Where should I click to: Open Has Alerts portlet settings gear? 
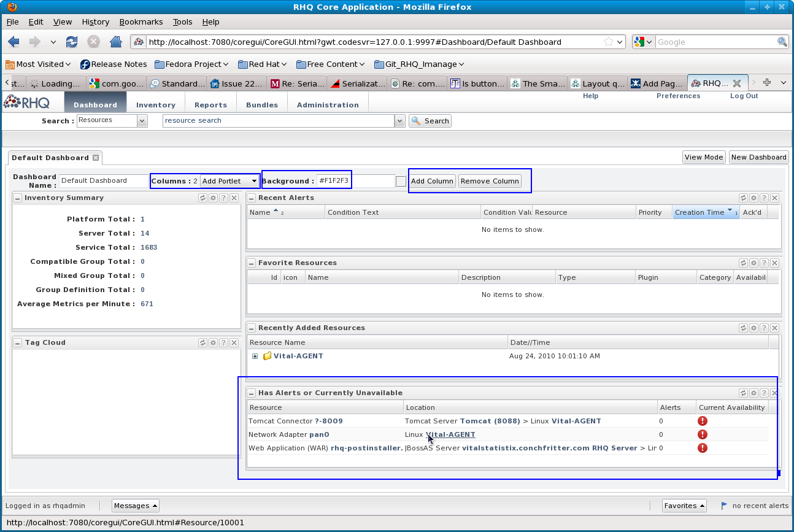click(x=754, y=393)
